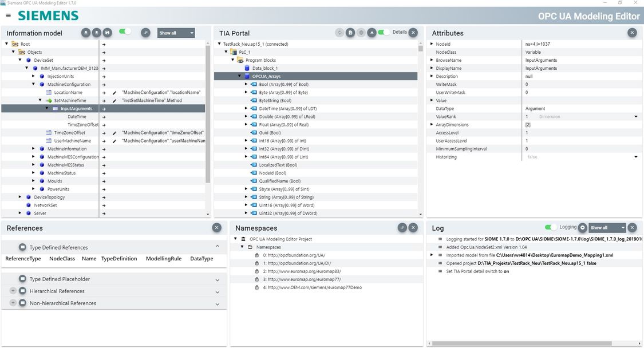The image size is (644, 348).
Task: Select the DateTime argument in the Information model tree
Action: click(x=77, y=117)
